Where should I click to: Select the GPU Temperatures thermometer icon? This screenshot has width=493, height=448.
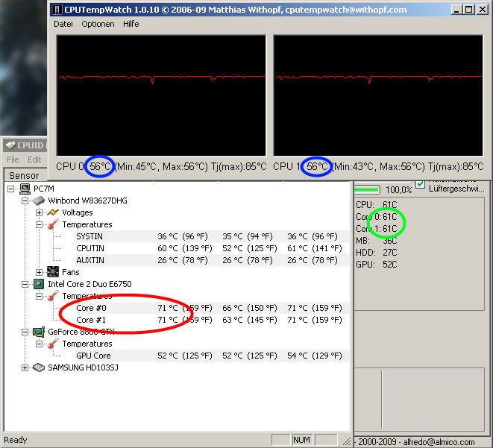pyautogui.click(x=53, y=344)
